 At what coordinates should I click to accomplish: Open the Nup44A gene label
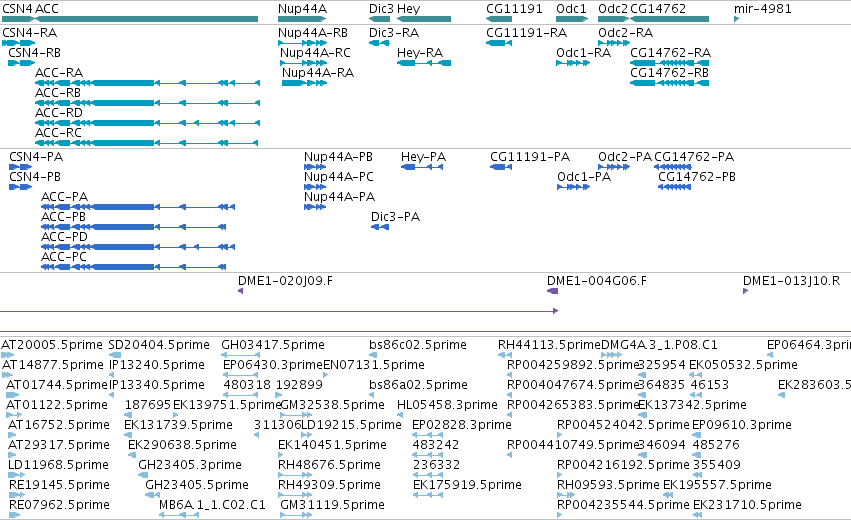click(x=302, y=9)
